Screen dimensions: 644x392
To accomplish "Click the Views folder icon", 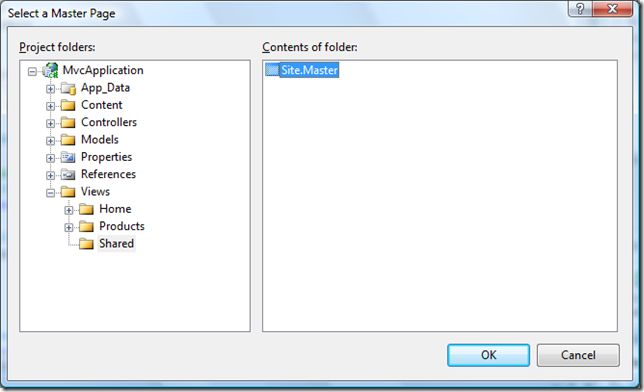I will click(68, 191).
